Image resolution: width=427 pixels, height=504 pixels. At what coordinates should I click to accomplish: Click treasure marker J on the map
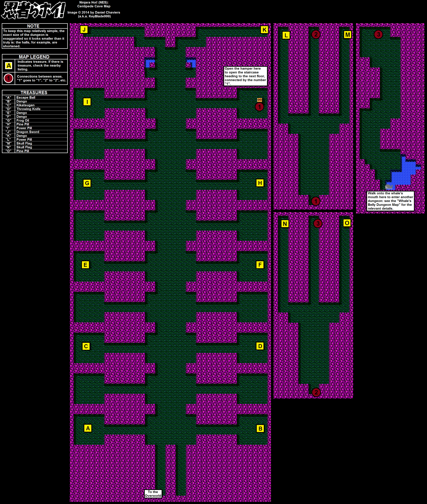pyautogui.click(x=84, y=29)
